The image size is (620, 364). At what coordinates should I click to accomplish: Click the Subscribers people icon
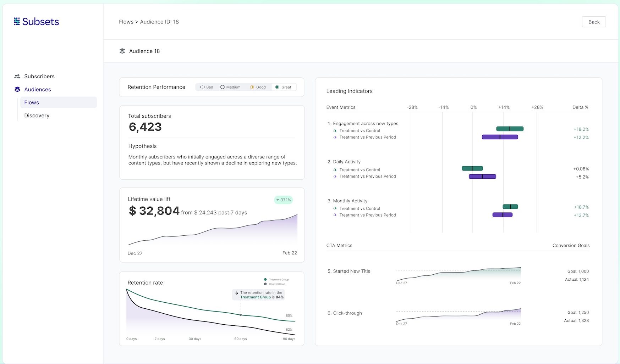17,76
